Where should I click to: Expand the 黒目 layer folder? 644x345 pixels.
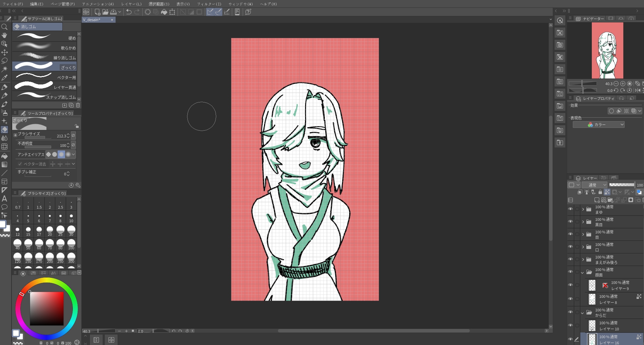coord(582,222)
